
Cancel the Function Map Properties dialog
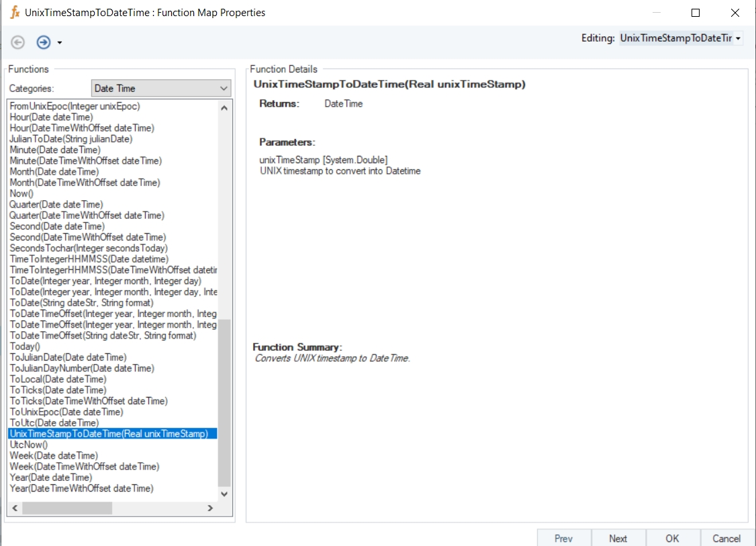pos(726,538)
